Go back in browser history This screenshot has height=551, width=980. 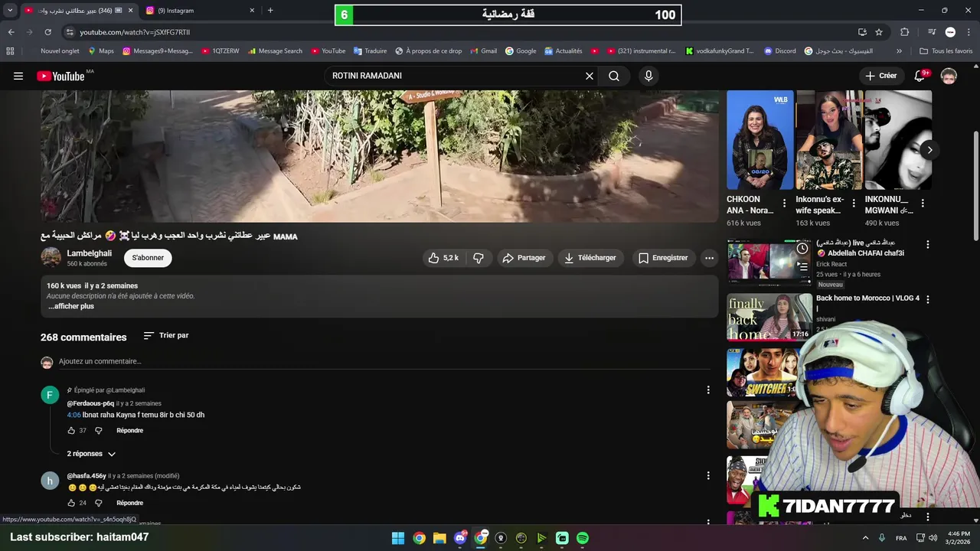(11, 32)
